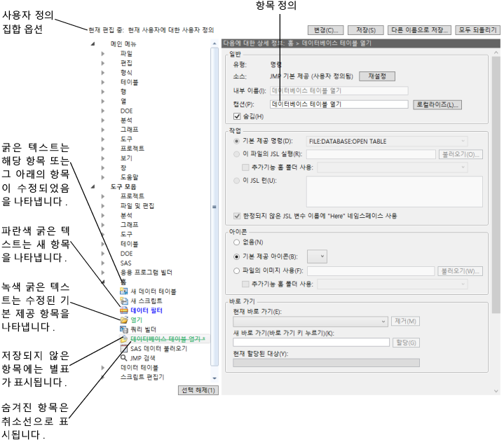The width and height of the screenshot is (504, 440).
Task: Select 도움말 in the main menu tree
Action: (129, 177)
